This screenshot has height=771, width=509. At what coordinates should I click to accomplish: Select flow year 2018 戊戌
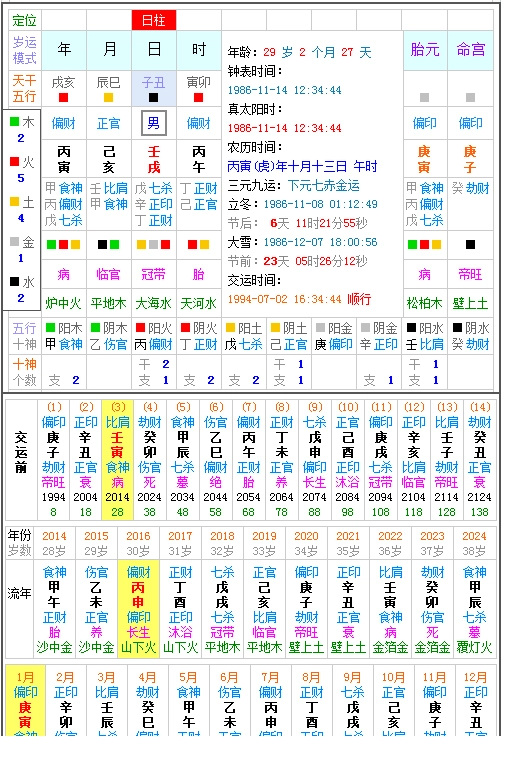point(222,609)
